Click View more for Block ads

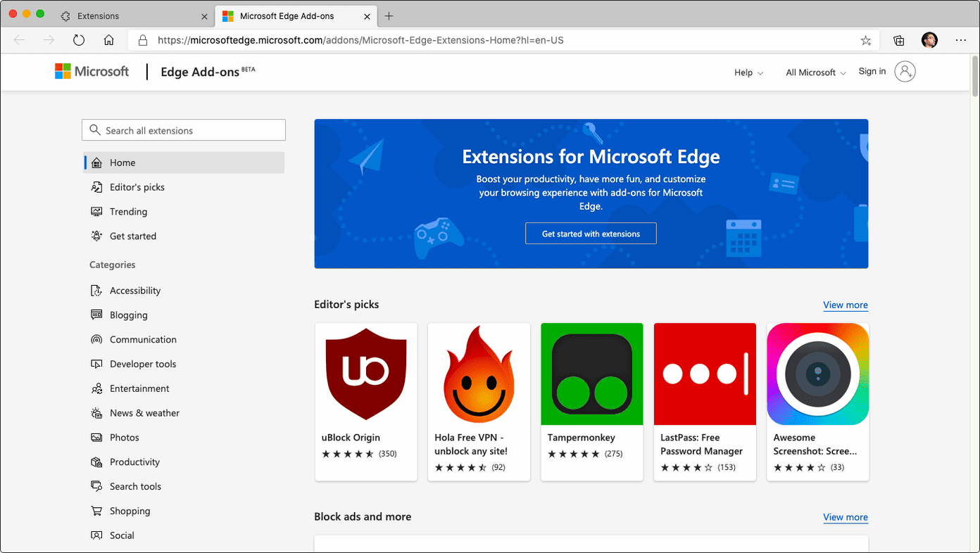(x=846, y=517)
